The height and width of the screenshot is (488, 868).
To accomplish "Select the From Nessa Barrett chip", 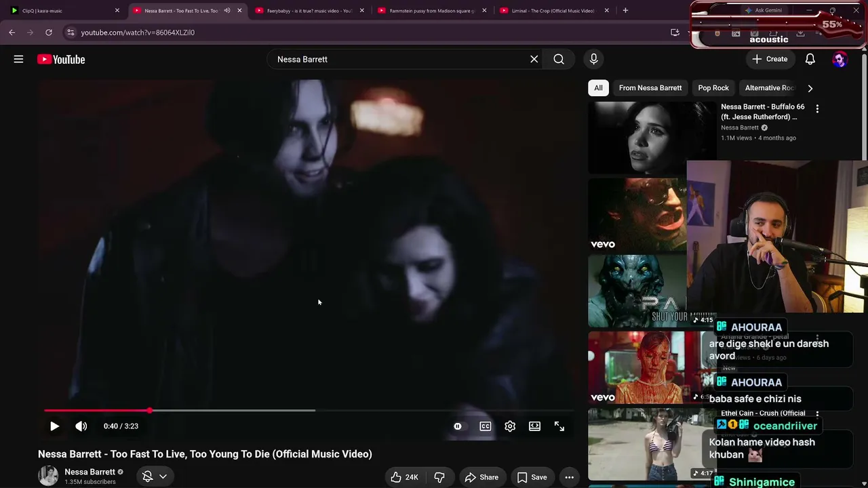I will 650,88.
